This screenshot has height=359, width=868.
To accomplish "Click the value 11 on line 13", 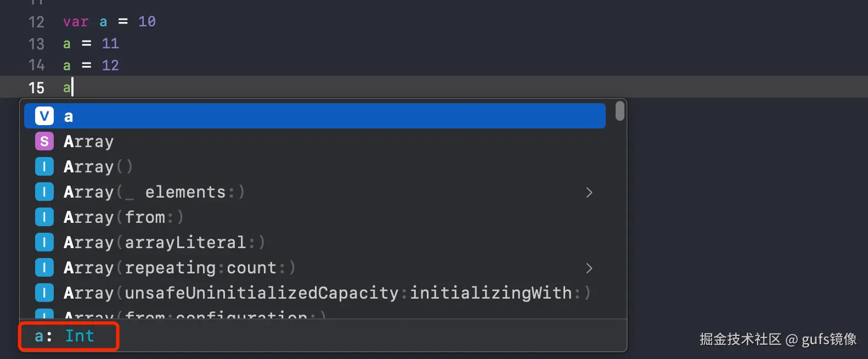I will coord(110,43).
